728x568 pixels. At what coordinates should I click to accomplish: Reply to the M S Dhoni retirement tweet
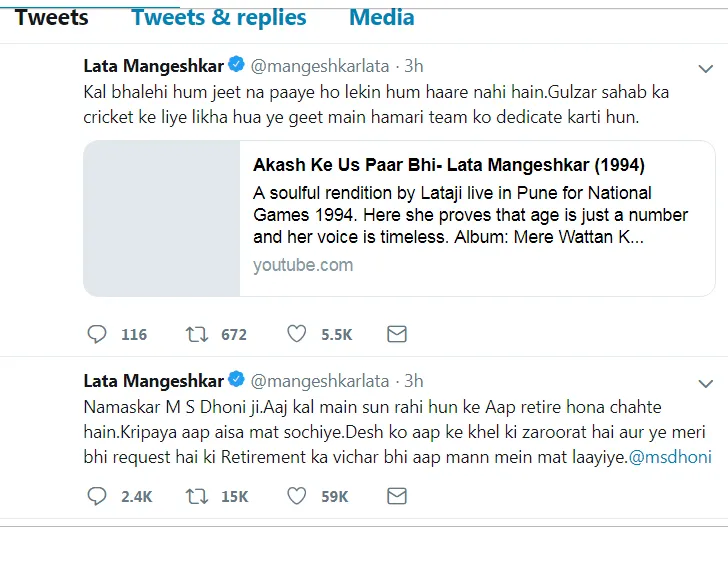pyautogui.click(x=97, y=496)
